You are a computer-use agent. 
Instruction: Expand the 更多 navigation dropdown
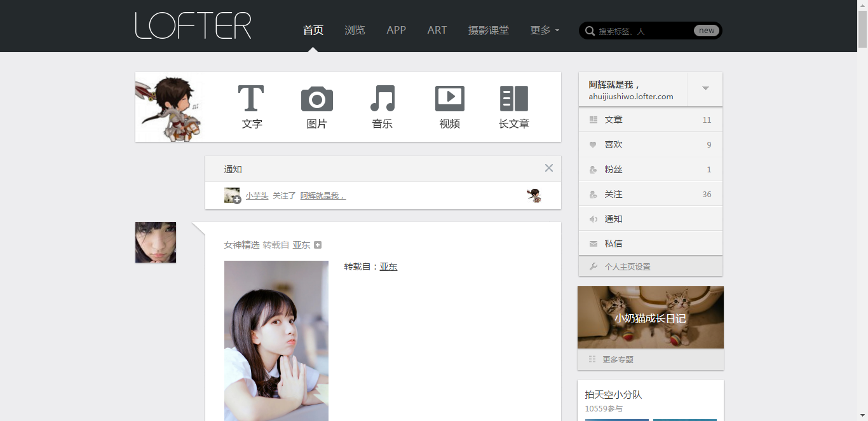545,30
